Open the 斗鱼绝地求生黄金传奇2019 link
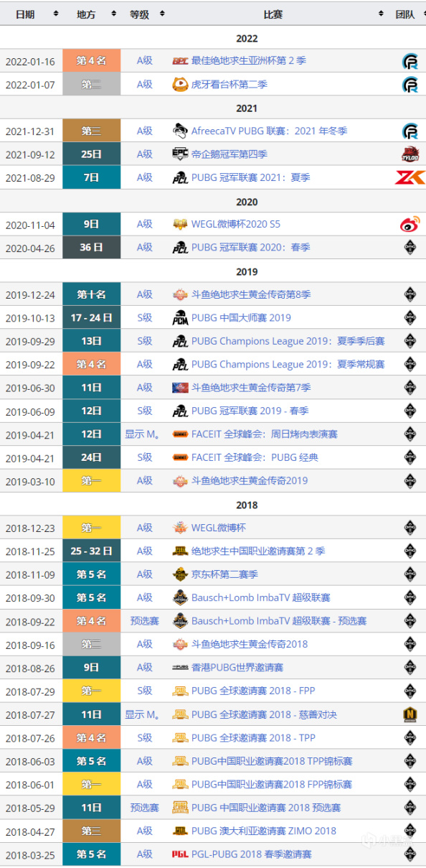 (250, 481)
